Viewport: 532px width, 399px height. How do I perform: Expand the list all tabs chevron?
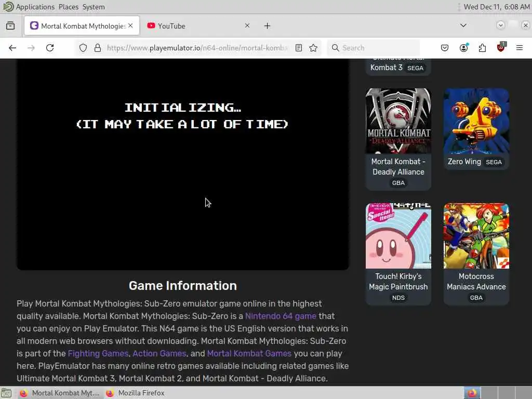(x=463, y=25)
